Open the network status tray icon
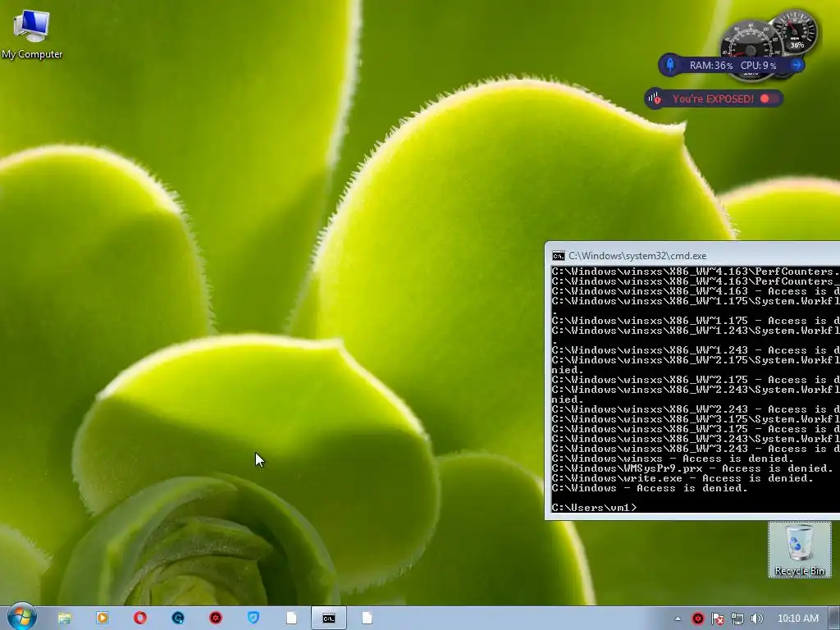This screenshot has width=840, height=630. click(737, 619)
